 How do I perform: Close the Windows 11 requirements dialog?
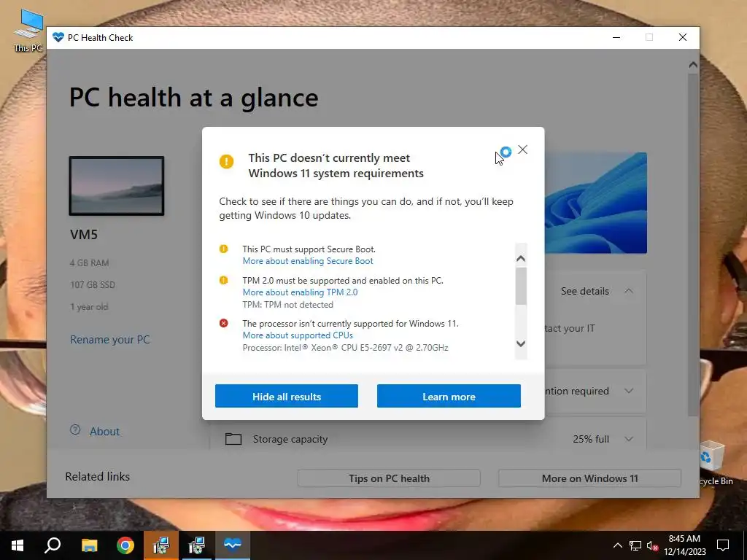pos(522,149)
